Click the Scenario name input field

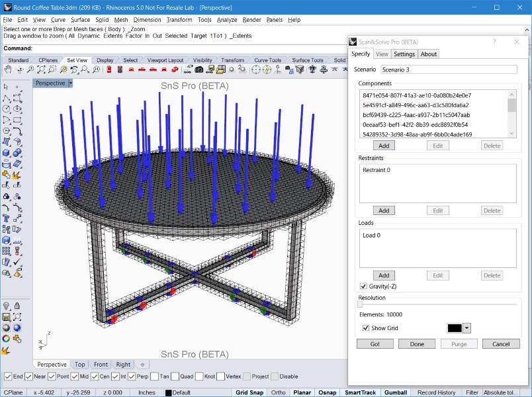click(x=449, y=69)
